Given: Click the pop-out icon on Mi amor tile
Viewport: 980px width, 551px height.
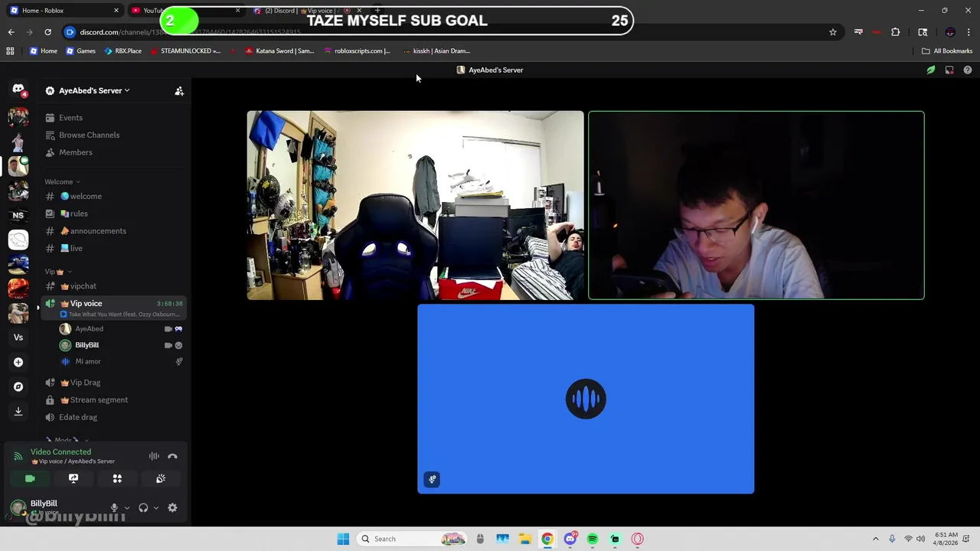Looking at the screenshot, I should [x=432, y=480].
